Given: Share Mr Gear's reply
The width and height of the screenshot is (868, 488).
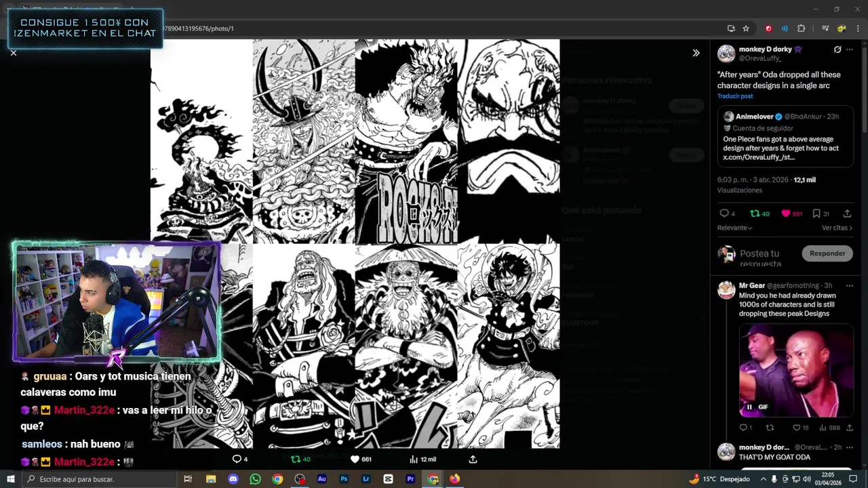Looking at the screenshot, I should point(849,428).
